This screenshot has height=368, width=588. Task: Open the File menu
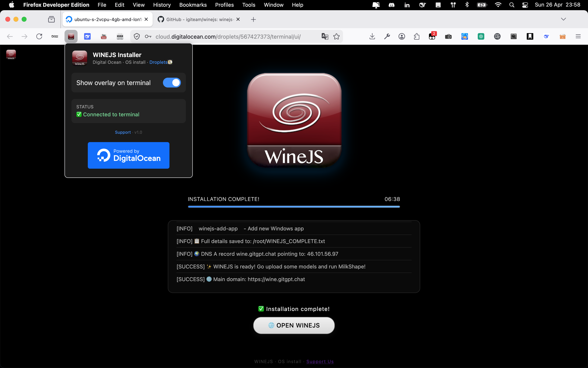tap(102, 5)
